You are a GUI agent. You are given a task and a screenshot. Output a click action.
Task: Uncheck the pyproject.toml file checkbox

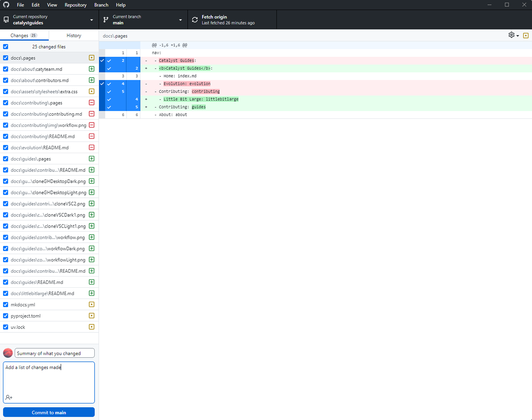click(5, 316)
